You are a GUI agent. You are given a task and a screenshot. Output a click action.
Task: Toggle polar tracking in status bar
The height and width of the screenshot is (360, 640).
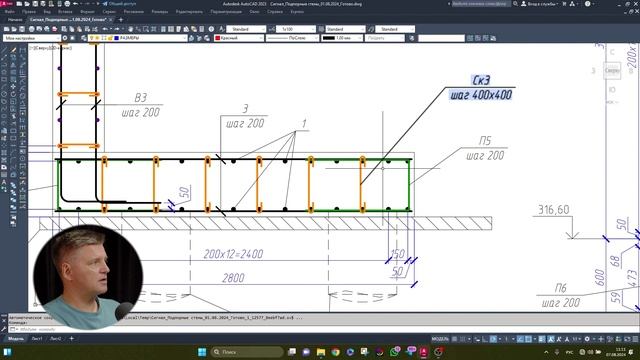click(x=493, y=339)
